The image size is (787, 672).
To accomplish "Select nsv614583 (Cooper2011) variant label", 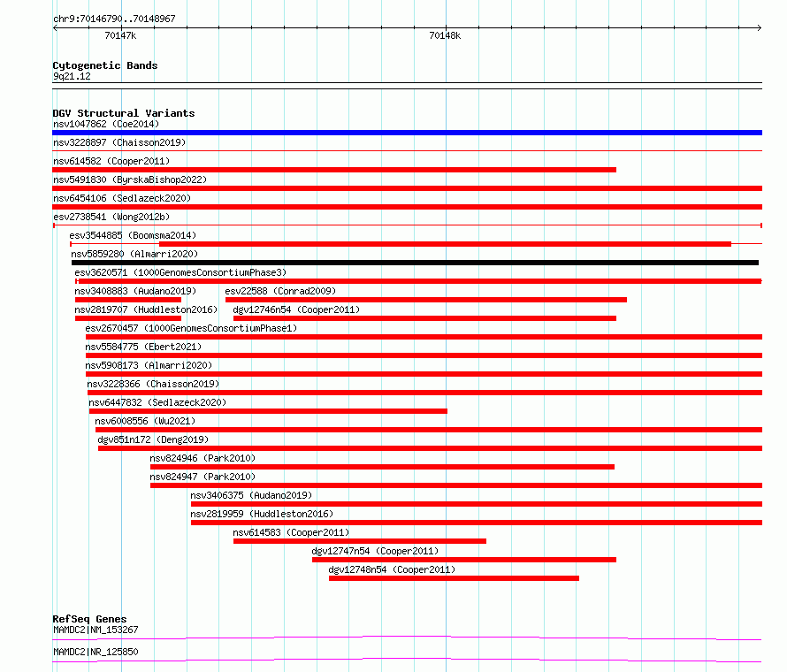I will tap(291, 532).
